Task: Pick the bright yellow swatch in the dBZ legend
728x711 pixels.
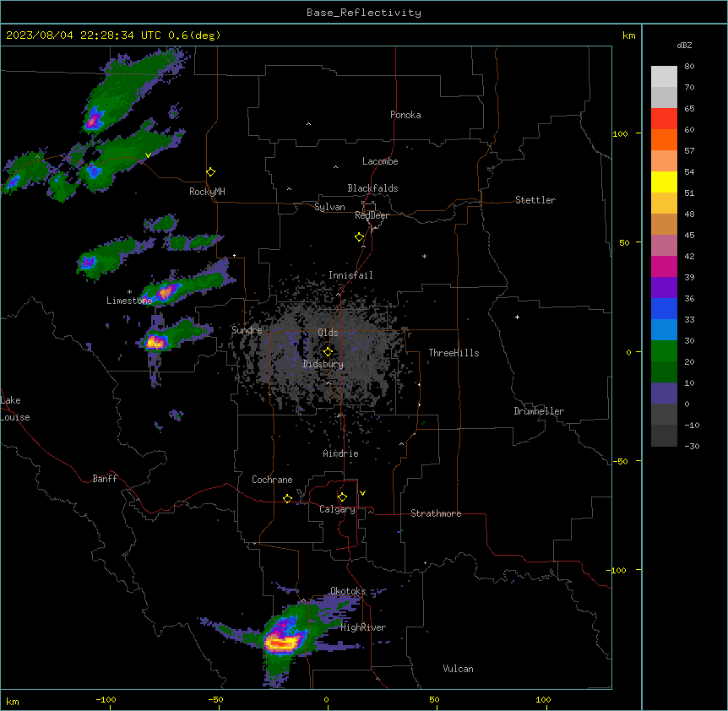Action: (x=664, y=182)
